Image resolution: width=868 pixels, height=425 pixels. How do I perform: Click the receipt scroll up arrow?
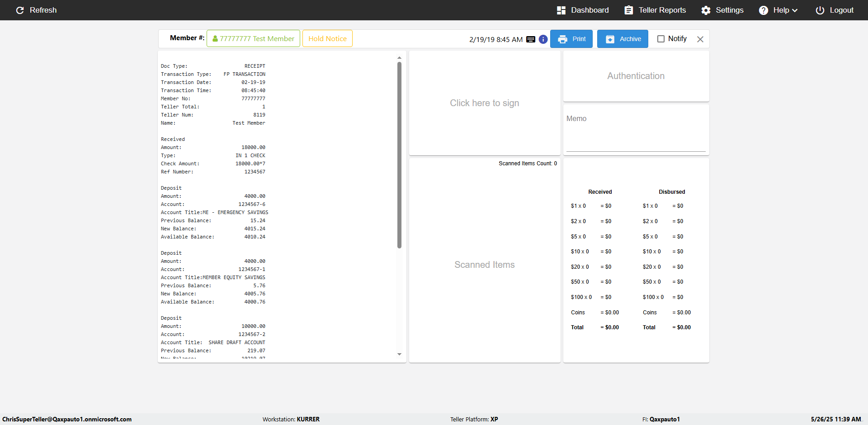click(399, 58)
